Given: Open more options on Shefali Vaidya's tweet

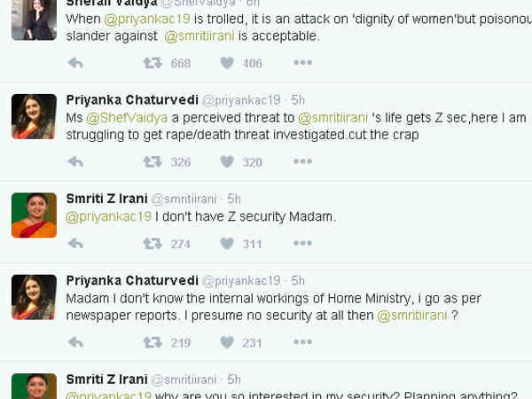Looking at the screenshot, I should click(302, 63).
